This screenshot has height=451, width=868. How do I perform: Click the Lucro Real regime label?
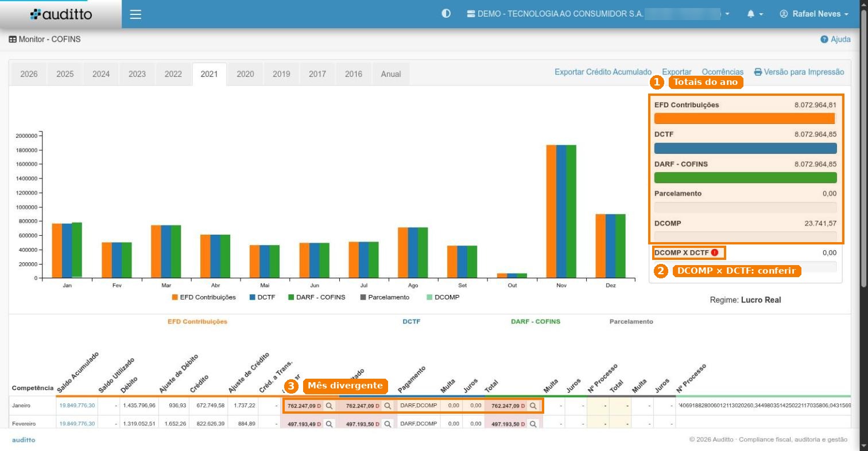[761, 300]
